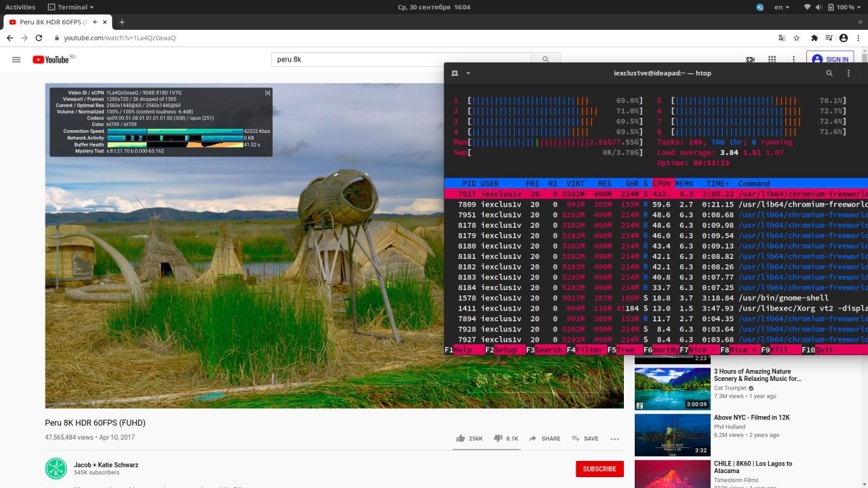This screenshot has height=488, width=868.
Task: Click the address bar URL
Action: pyautogui.click(x=120, y=38)
